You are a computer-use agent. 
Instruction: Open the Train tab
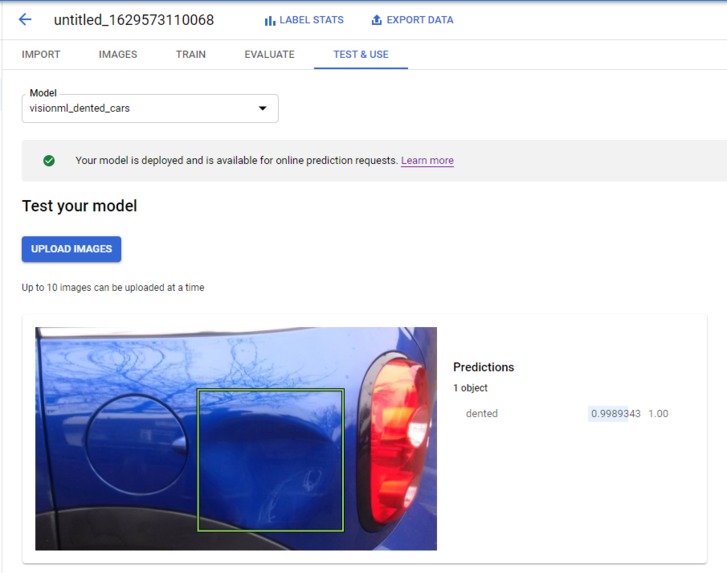coord(191,54)
